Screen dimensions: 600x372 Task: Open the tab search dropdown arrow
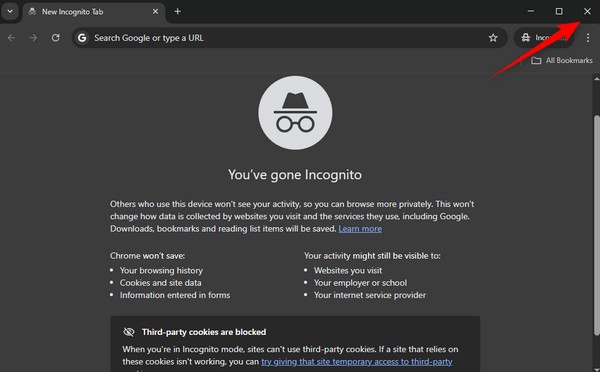10,11
